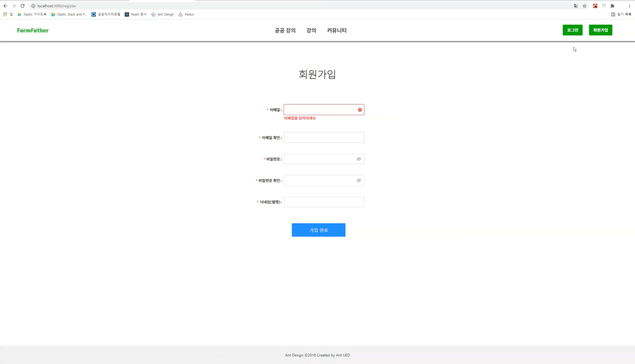Focus the 닉네임(별명) input field
Image resolution: width=635 pixels, height=364 pixels.
coord(324,202)
